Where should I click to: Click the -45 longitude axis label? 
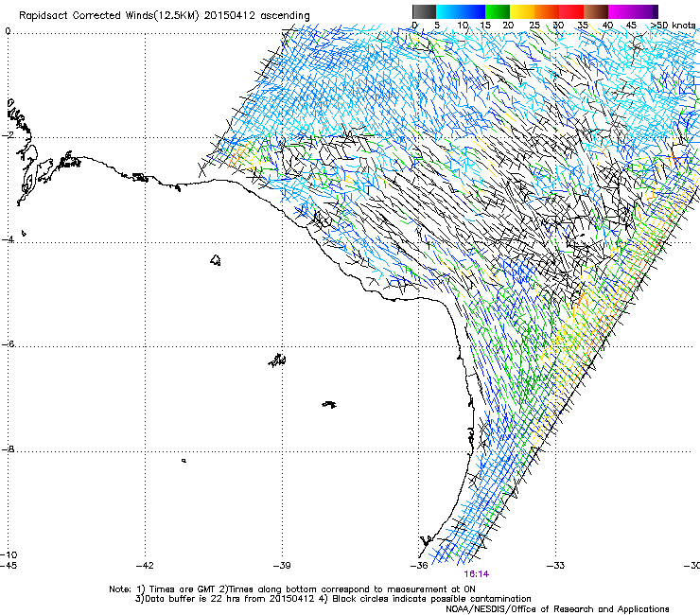tap(9, 566)
